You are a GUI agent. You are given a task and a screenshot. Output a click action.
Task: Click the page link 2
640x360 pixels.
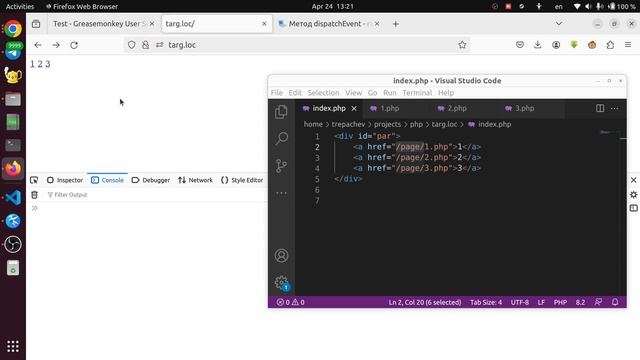pos(40,64)
